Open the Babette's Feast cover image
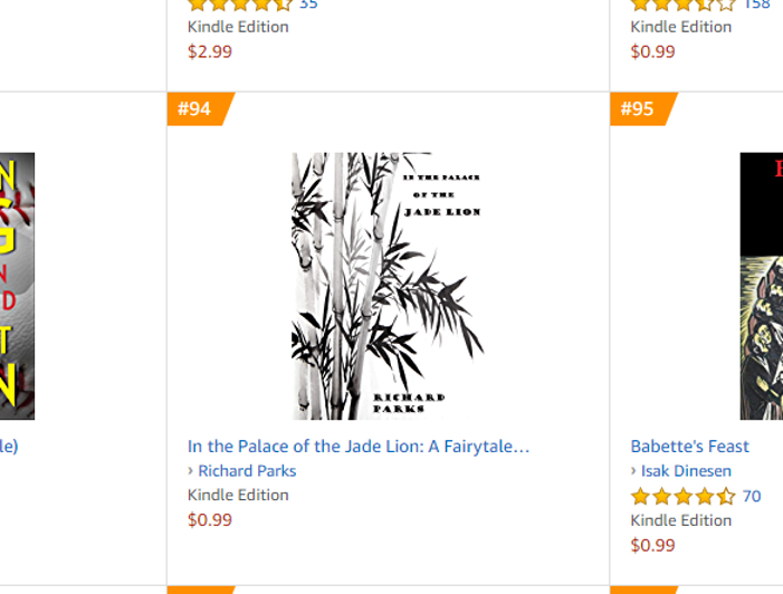 click(x=761, y=285)
